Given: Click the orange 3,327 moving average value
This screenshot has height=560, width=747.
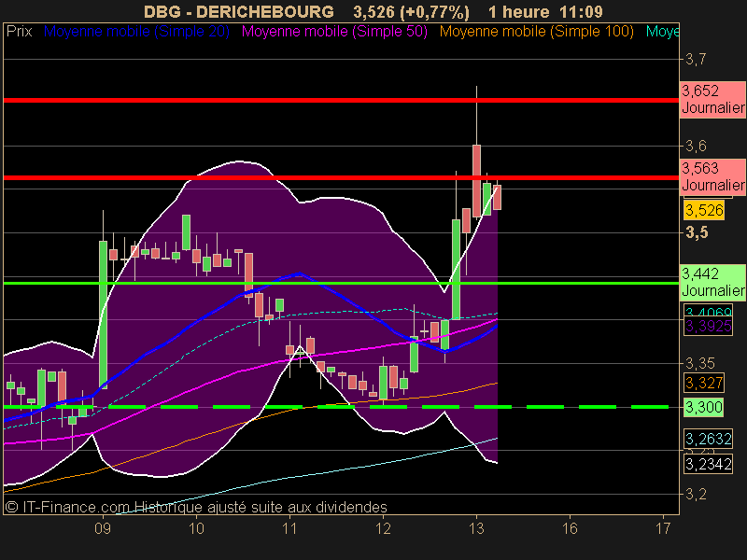Looking at the screenshot, I should pos(704,383).
